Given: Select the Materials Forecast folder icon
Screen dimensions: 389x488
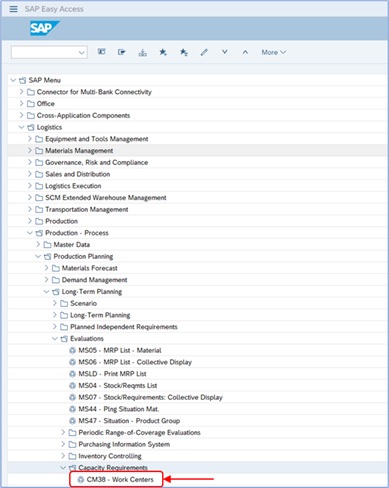Looking at the screenshot, I should [x=56, y=268].
